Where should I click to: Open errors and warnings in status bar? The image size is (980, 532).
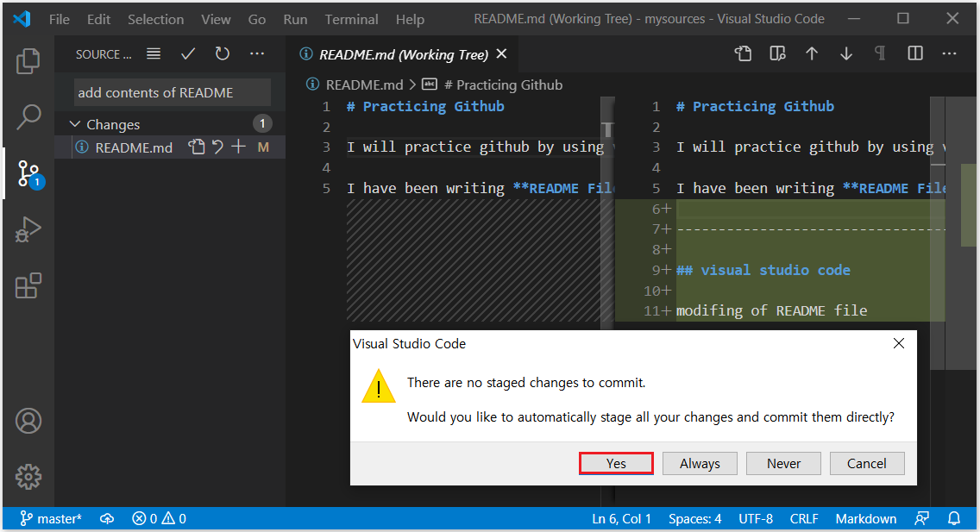pyautogui.click(x=160, y=519)
